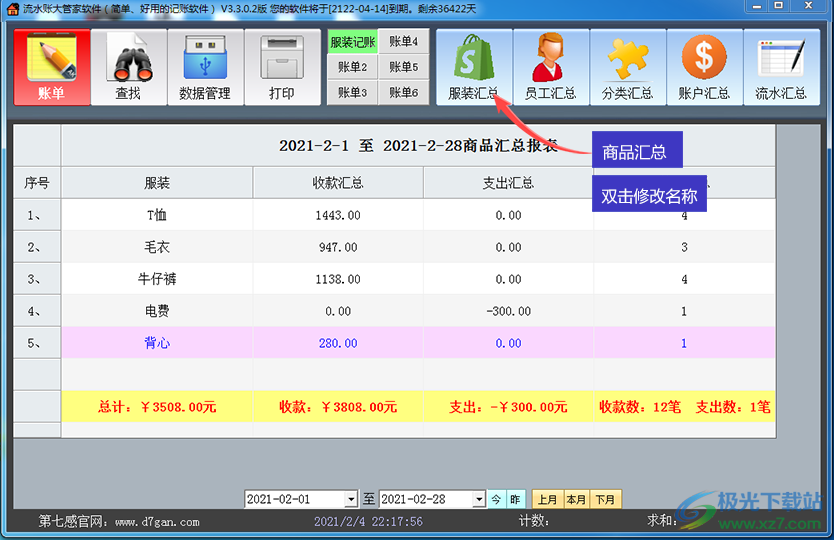The width and height of the screenshot is (834, 540).
Task: Click the 1138.00 income cell
Action: tap(338, 279)
